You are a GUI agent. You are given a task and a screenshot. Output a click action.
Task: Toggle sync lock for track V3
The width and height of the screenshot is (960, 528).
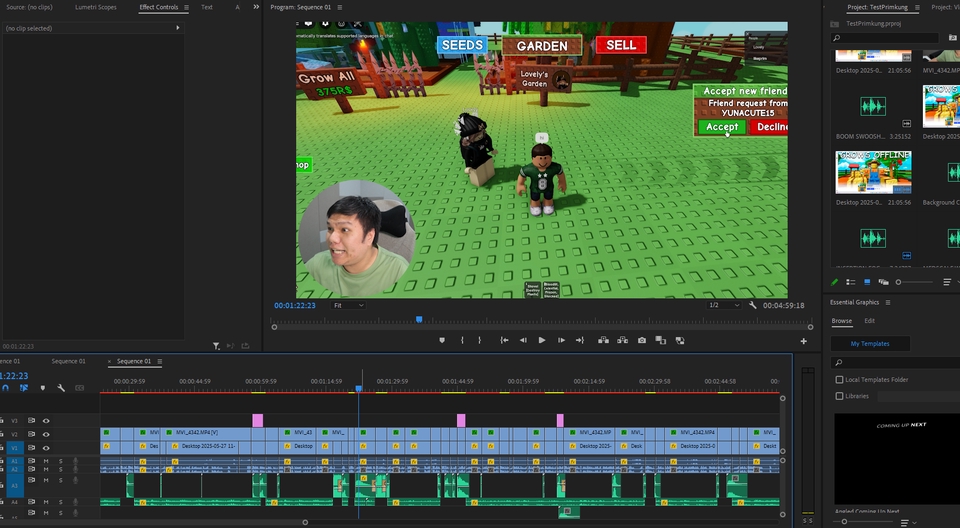click(x=31, y=421)
